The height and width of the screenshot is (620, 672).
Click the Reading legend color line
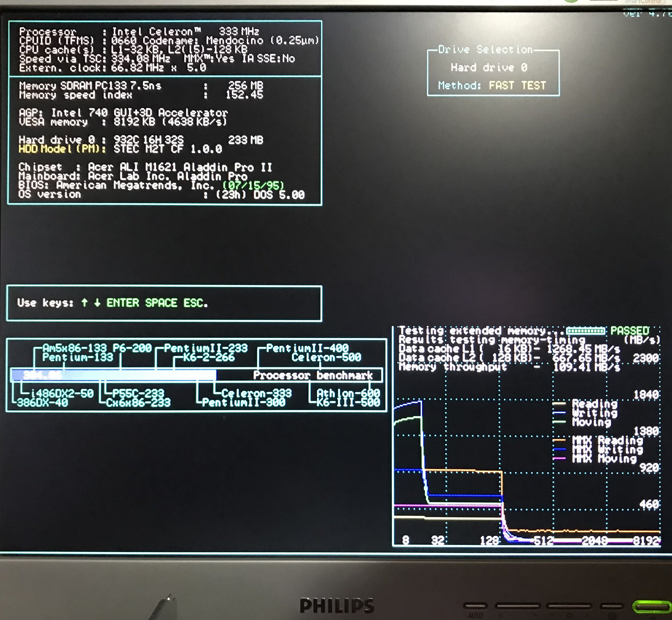point(559,404)
